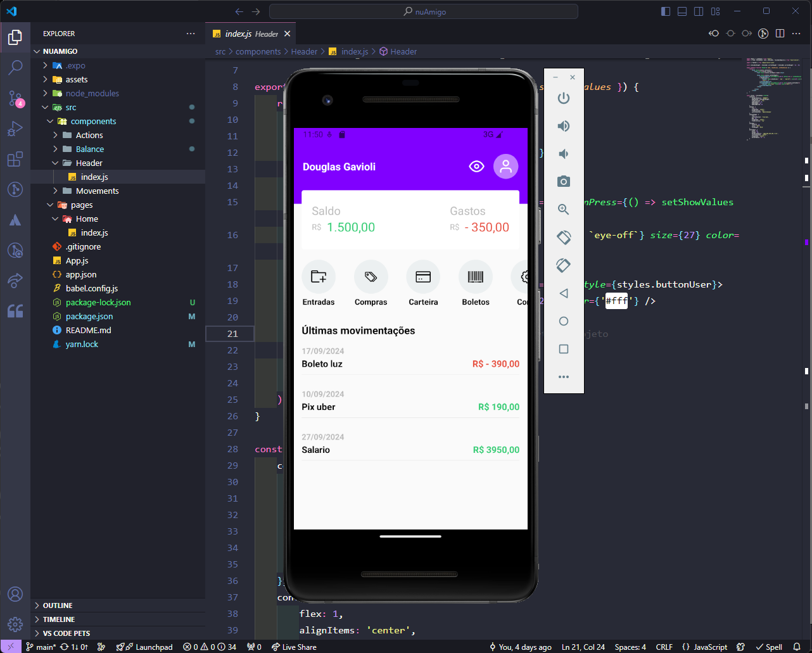Image resolution: width=812 pixels, height=653 pixels.
Task: Take emulator screenshot with camera icon
Action: point(563,182)
